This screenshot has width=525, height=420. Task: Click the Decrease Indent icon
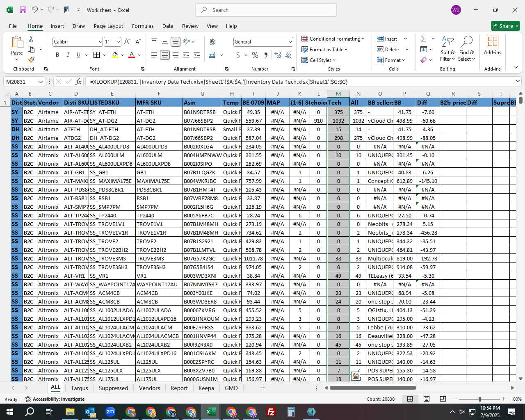(x=186, y=55)
